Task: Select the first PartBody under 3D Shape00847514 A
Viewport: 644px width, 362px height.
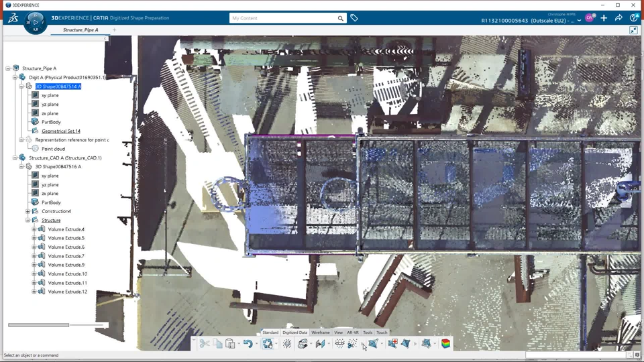Action: (51, 122)
